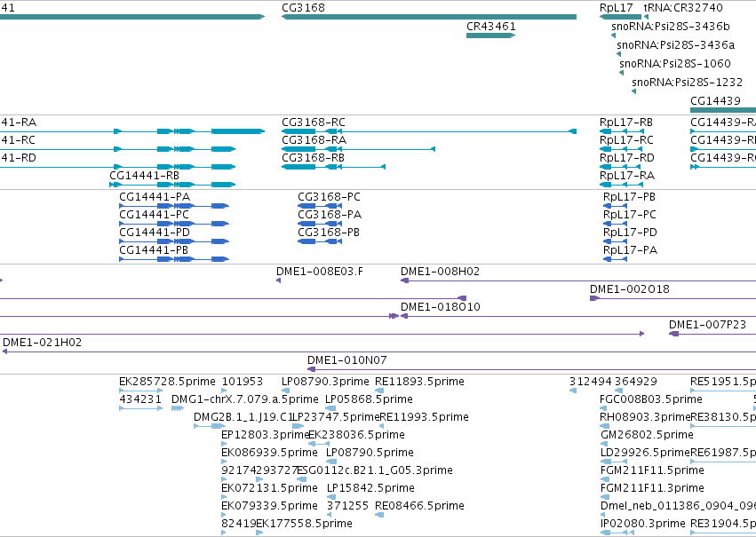Click the EK079339.5prime label
This screenshot has width=756, height=537.
coord(269,506)
